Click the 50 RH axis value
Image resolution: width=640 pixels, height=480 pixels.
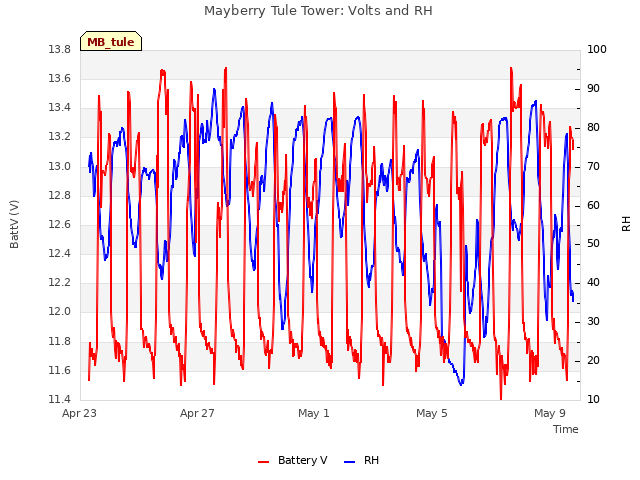593,244
